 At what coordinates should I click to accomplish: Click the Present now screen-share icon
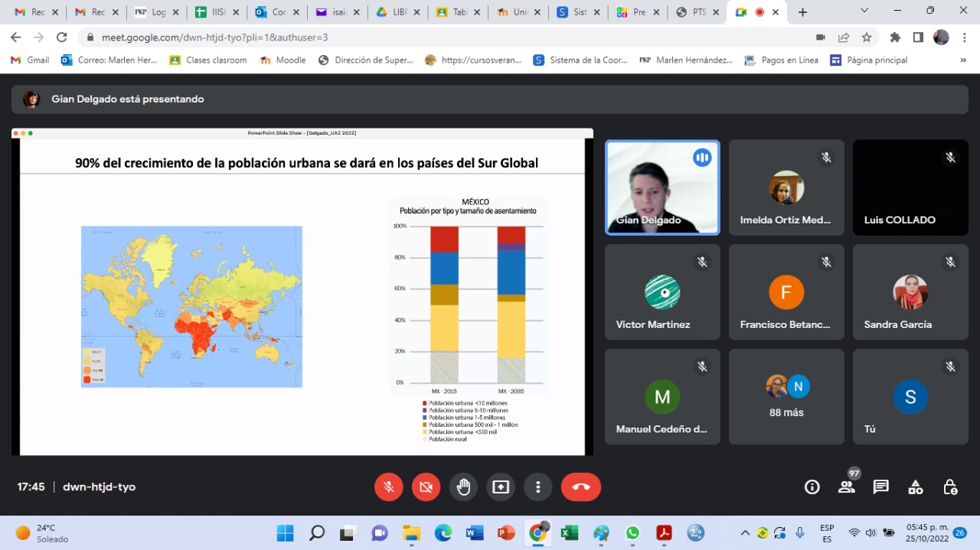501,487
